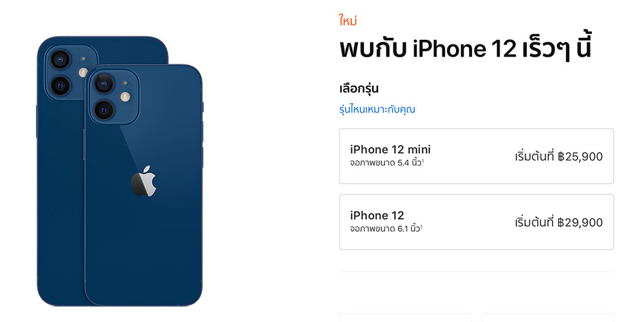The width and height of the screenshot is (644, 322).
Task: Click the rear iPhone's upper camera lens
Action: (61, 60)
